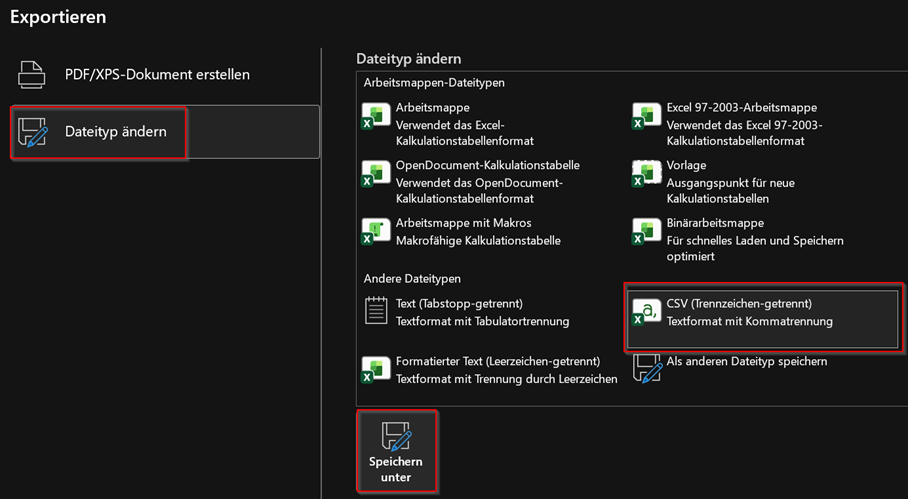Screen dimensions: 908x499
Task: Click the Arbeitsmappe mit Makros icon
Action: [x=376, y=231]
